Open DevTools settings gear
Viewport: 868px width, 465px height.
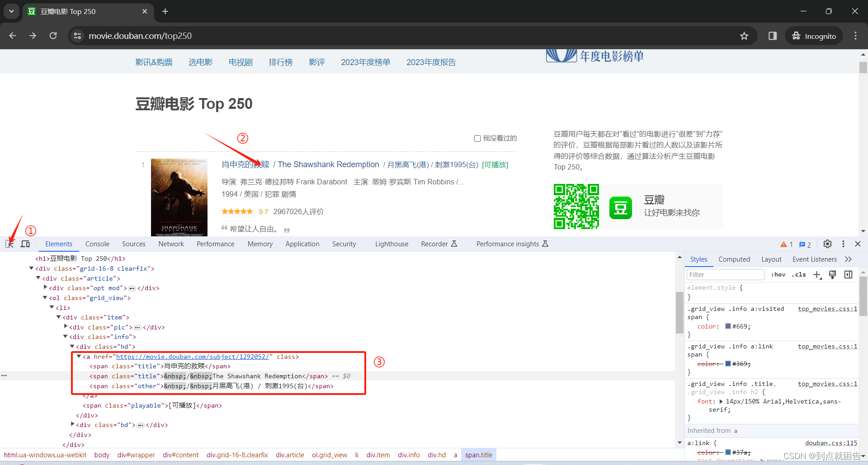(827, 244)
